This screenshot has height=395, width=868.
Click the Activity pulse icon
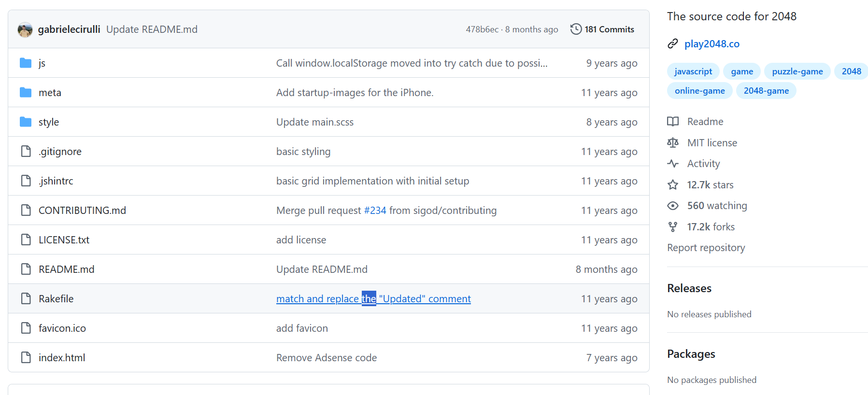click(673, 163)
